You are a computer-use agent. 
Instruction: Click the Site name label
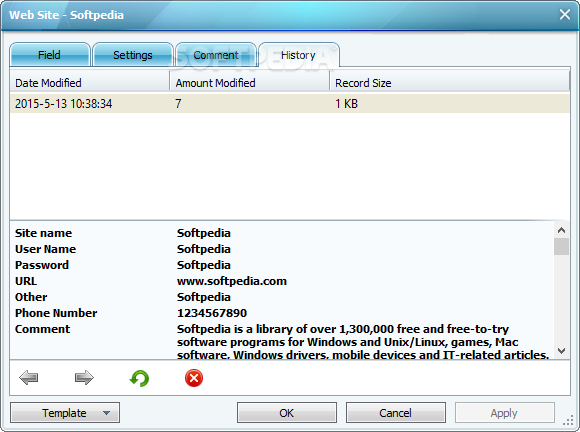[43, 233]
